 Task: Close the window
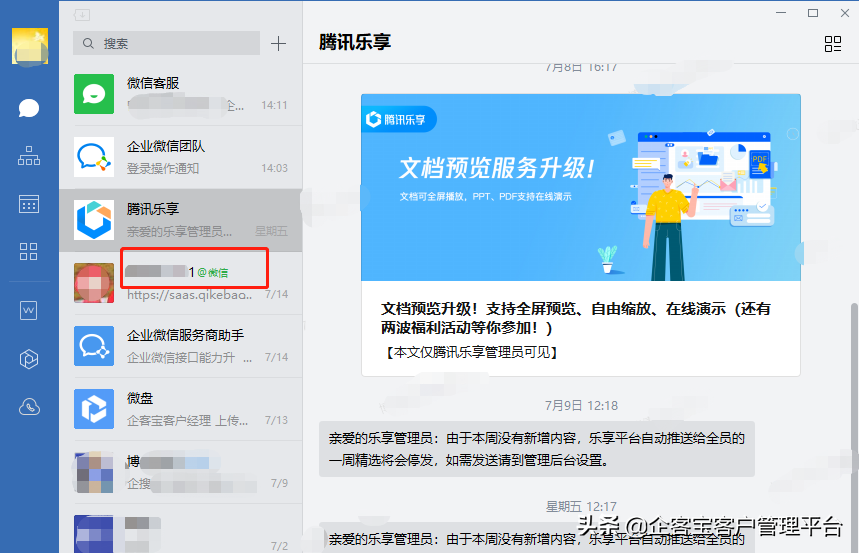pyautogui.click(x=845, y=13)
